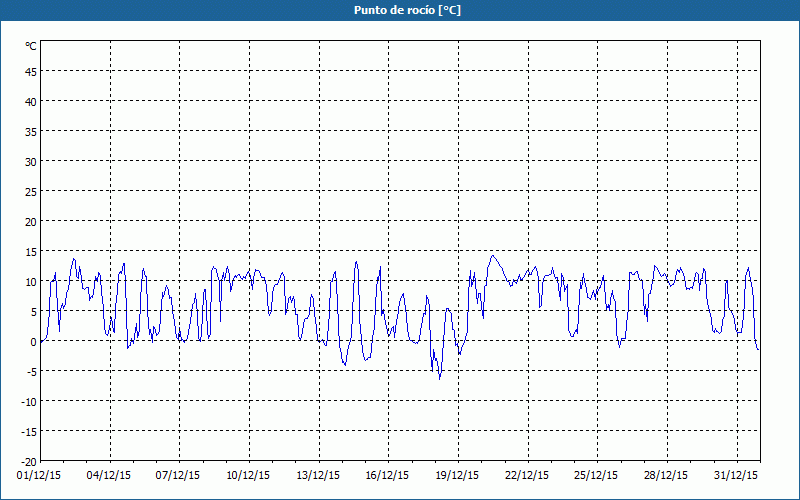Click the y-axis label 25
The image size is (800, 500).
click(x=31, y=192)
